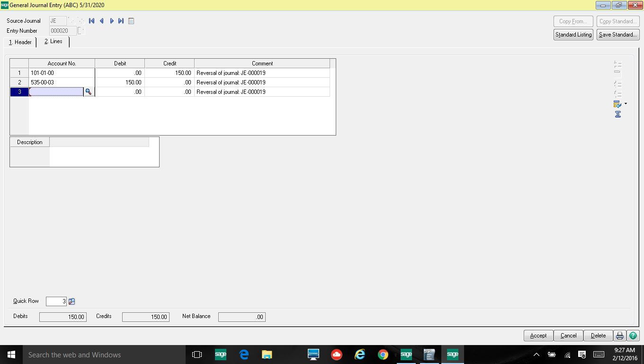Screen dimensions: 644x364
Task: Open Help via the question mark icon
Action: click(x=633, y=335)
